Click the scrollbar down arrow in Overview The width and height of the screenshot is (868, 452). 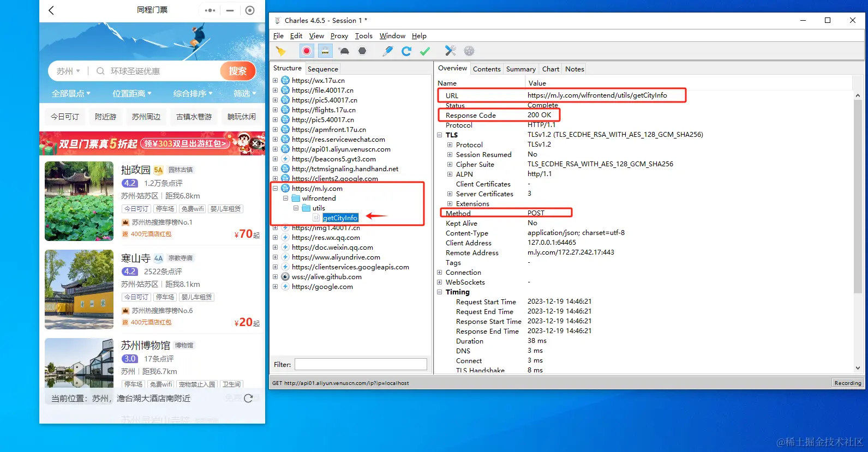point(858,368)
